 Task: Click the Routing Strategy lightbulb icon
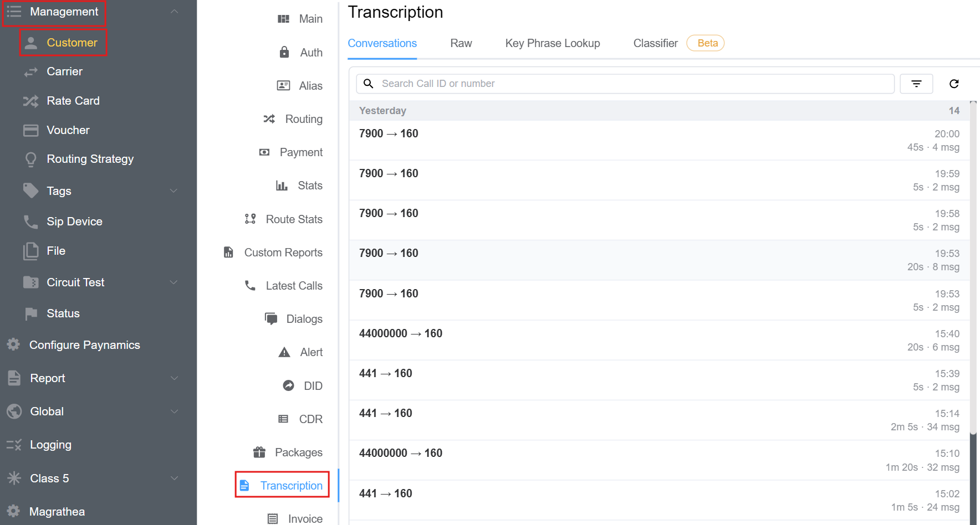pyautogui.click(x=31, y=159)
